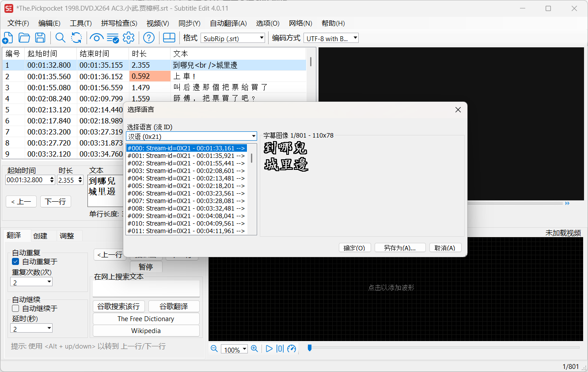Open the Help icon in toolbar
Image resolution: width=588 pixels, height=372 pixels.
point(149,38)
